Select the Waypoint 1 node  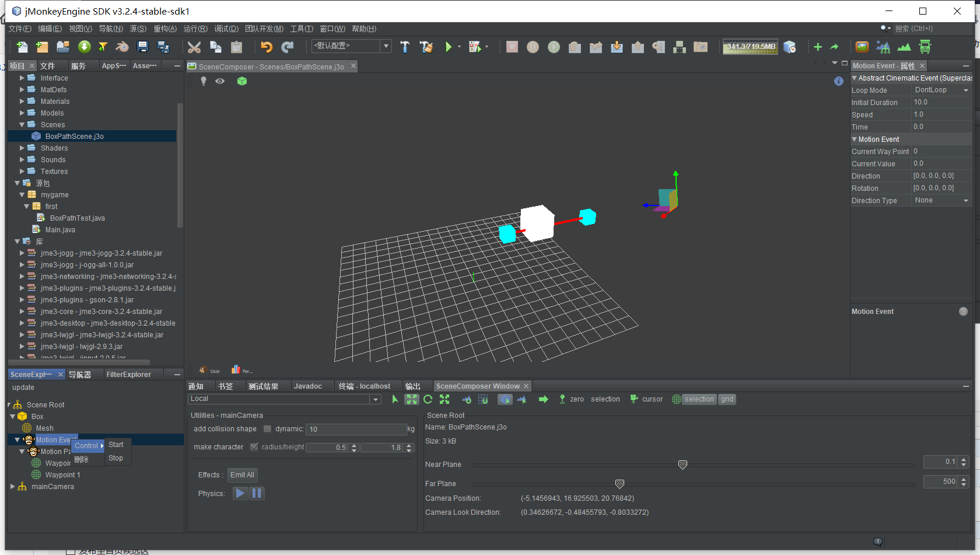(x=62, y=475)
